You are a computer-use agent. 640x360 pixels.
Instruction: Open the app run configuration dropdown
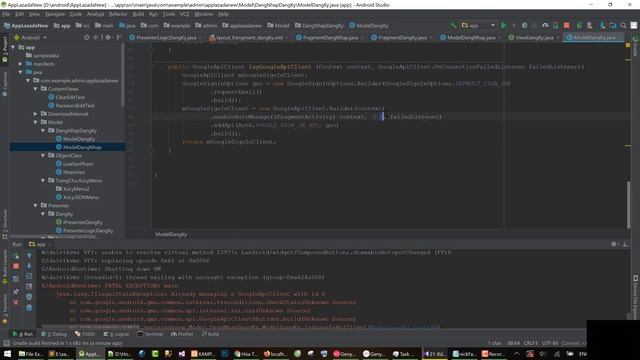478,25
